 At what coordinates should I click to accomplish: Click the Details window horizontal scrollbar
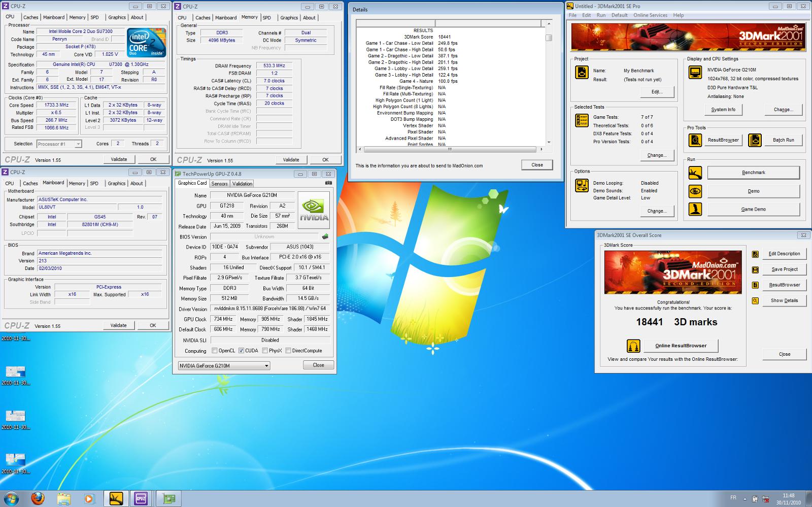(450, 149)
